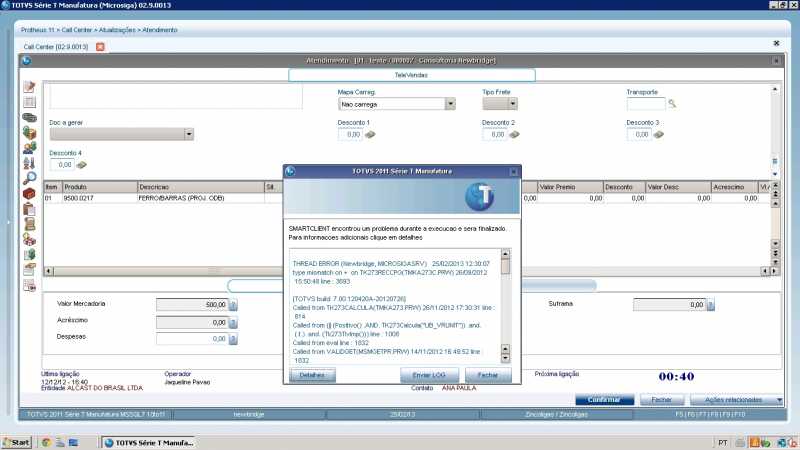The width and height of the screenshot is (800, 450).
Task: Click the money icon next to Desconto 1
Action: click(370, 135)
